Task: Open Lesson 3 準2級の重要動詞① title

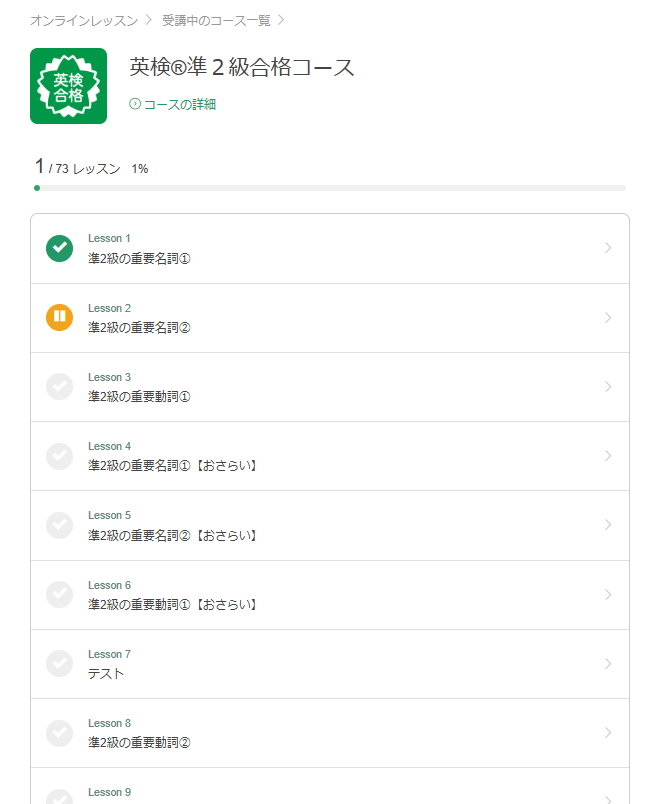Action: [139, 396]
